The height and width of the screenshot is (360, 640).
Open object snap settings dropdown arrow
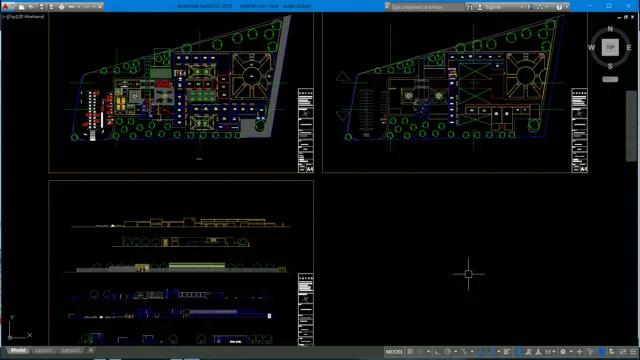click(x=499, y=352)
